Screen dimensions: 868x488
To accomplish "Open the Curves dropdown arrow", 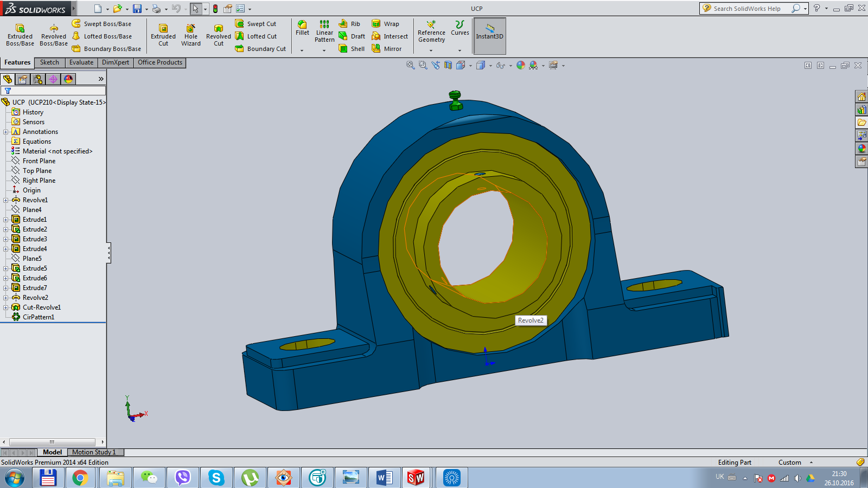I will [459, 50].
